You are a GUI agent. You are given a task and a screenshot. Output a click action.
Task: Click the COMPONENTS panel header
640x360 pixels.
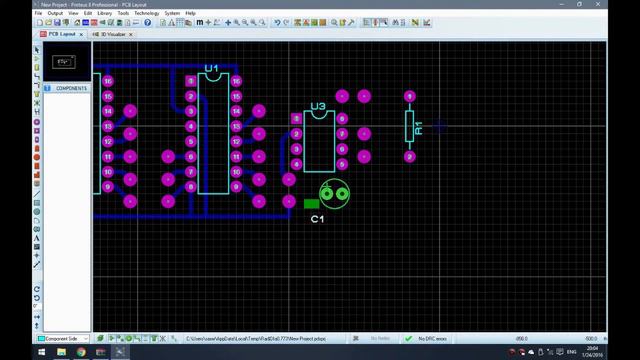tap(67, 88)
